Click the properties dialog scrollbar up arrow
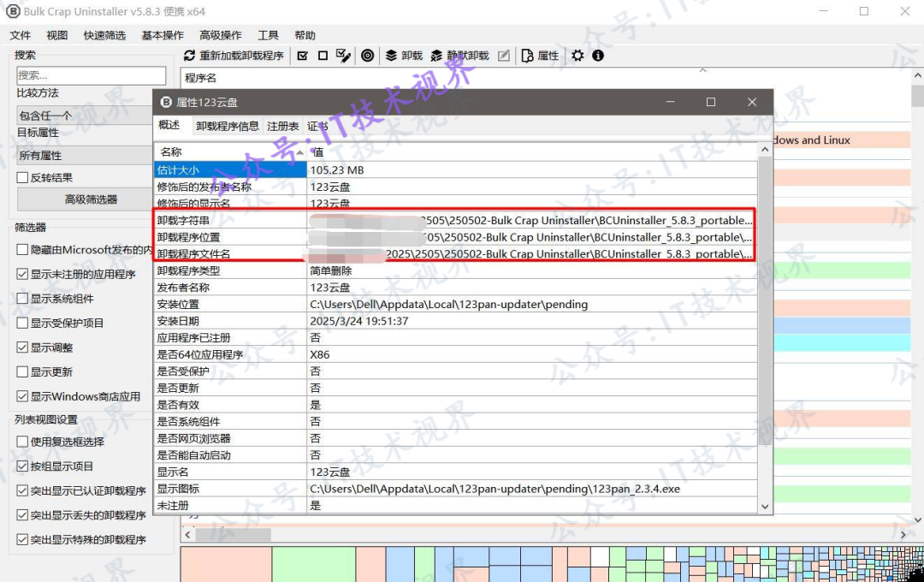The height and width of the screenshot is (582, 924). pos(765,150)
